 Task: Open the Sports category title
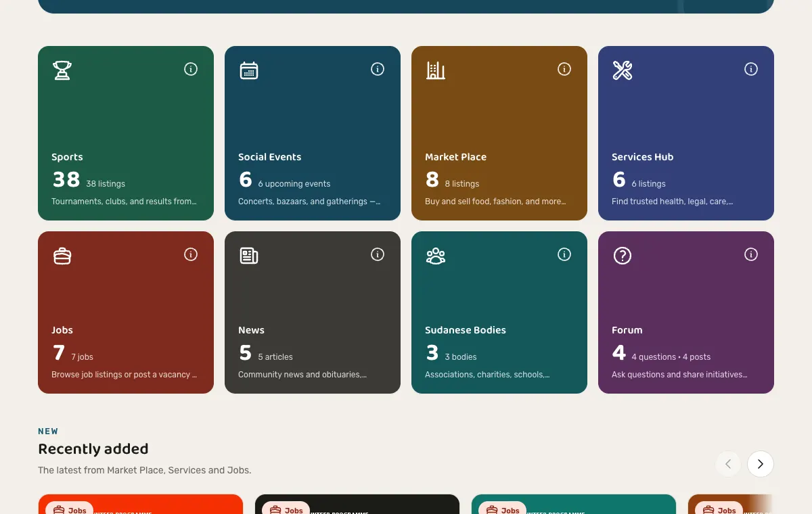(x=67, y=157)
